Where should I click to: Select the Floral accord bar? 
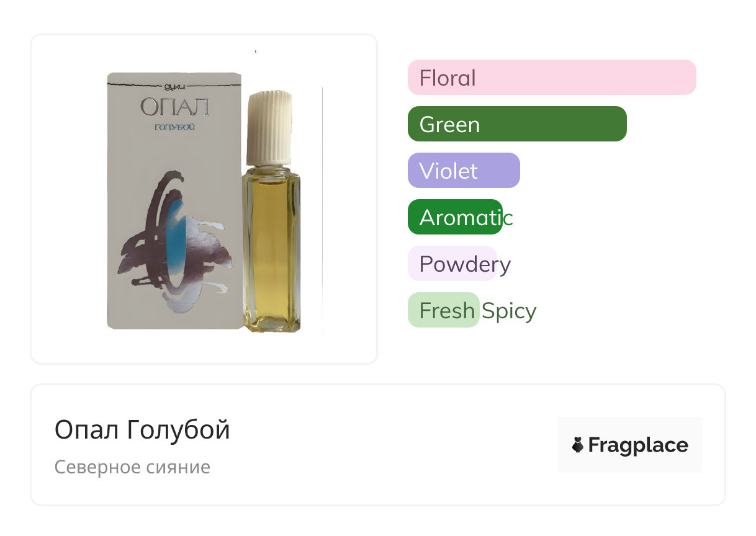click(x=552, y=78)
